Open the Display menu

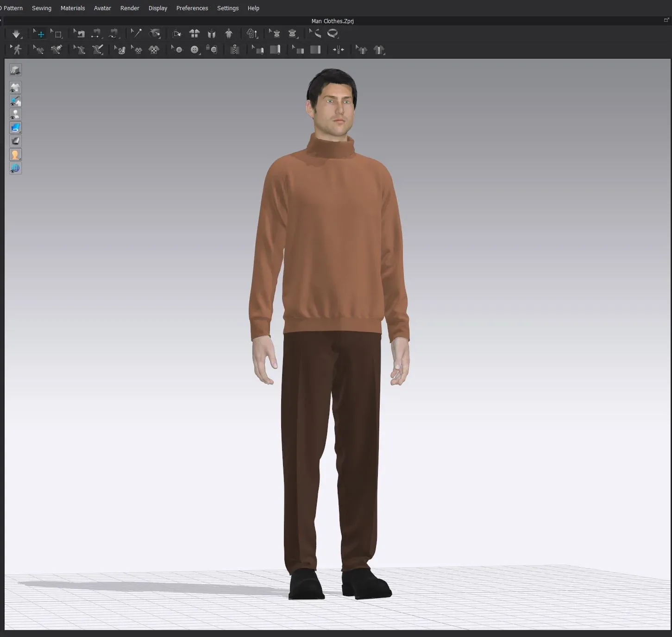pyautogui.click(x=158, y=8)
